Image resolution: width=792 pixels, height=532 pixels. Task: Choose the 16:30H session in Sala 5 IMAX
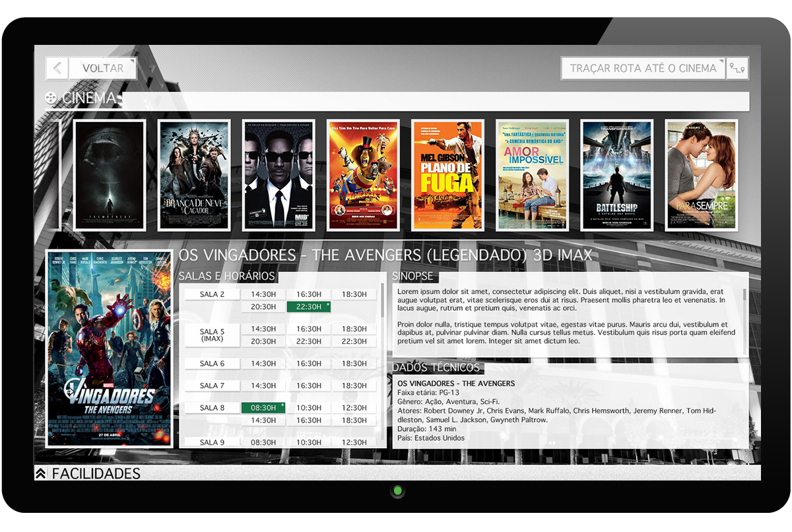click(309, 329)
